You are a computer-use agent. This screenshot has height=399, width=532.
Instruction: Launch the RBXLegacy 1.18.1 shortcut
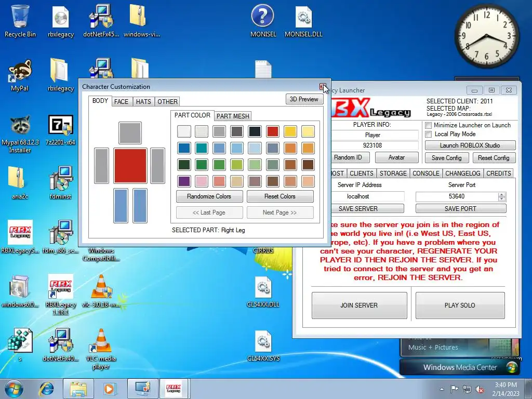[x=60, y=295]
